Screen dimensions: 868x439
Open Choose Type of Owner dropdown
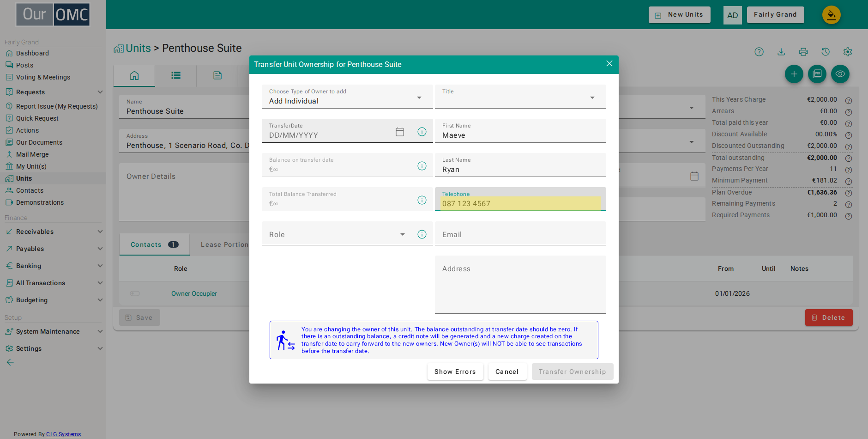[347, 97]
